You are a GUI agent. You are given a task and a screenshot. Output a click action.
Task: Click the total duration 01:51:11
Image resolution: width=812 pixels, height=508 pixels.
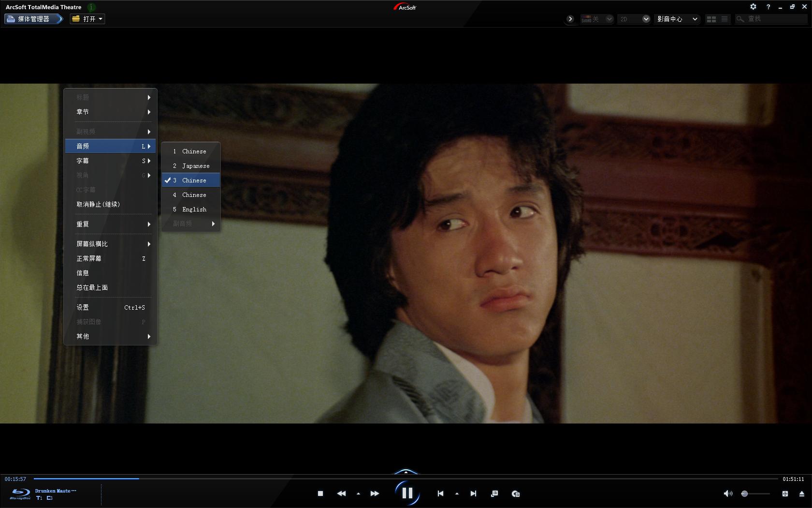point(794,479)
